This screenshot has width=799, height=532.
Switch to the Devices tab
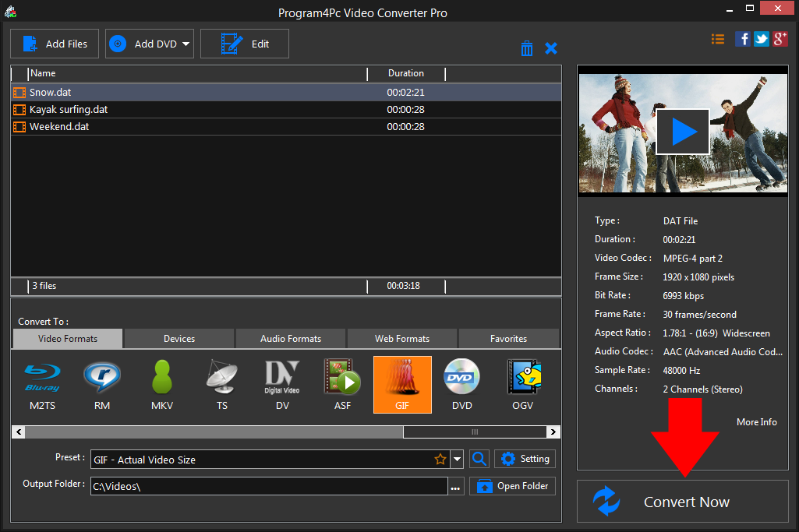179,339
